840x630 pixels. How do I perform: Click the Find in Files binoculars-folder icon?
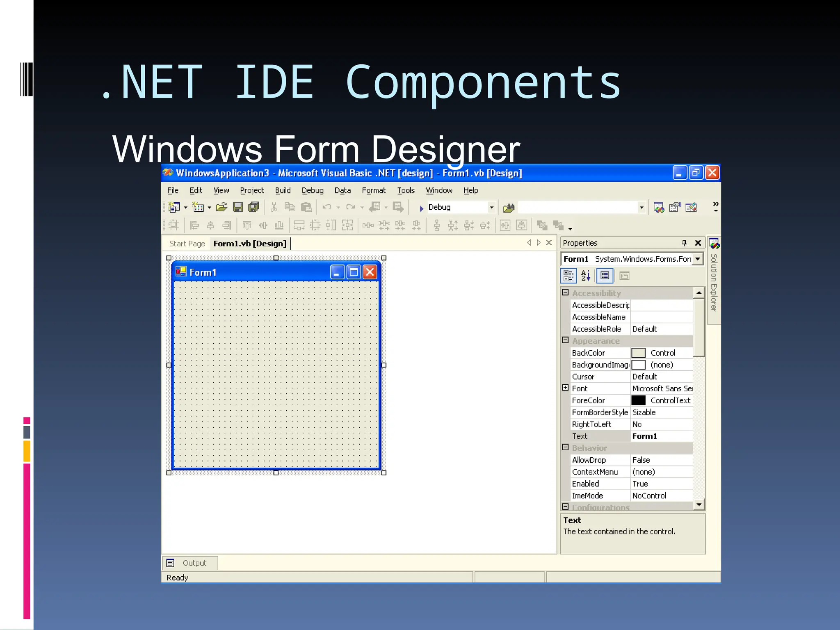[509, 208]
